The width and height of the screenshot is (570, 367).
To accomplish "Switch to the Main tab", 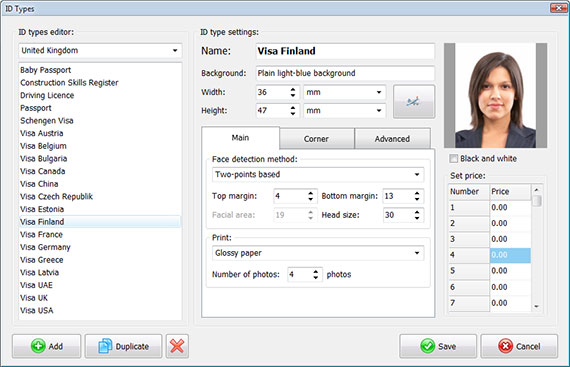I will pyautogui.click(x=240, y=138).
